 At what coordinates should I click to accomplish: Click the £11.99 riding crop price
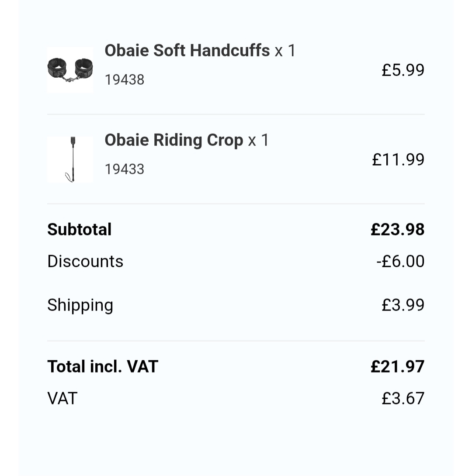click(x=398, y=159)
